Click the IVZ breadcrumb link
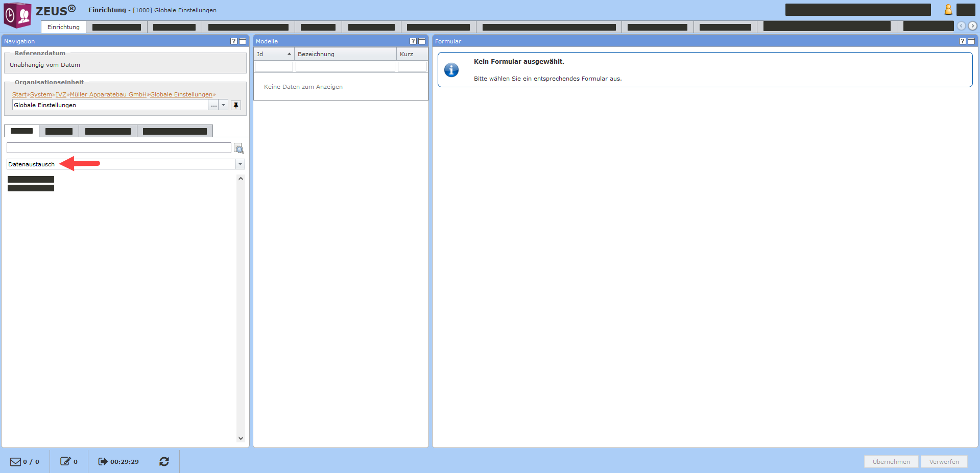The image size is (980, 473). (x=61, y=94)
